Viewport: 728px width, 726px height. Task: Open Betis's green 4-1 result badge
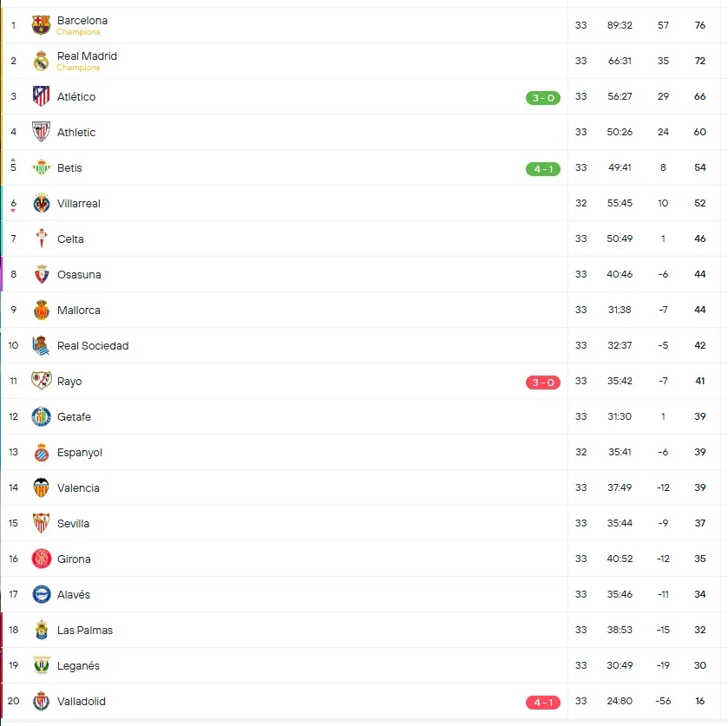tap(543, 169)
